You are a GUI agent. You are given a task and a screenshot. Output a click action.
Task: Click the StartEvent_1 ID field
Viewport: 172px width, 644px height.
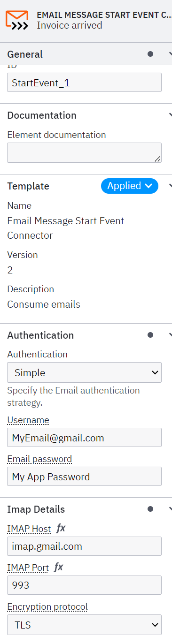[85, 82]
